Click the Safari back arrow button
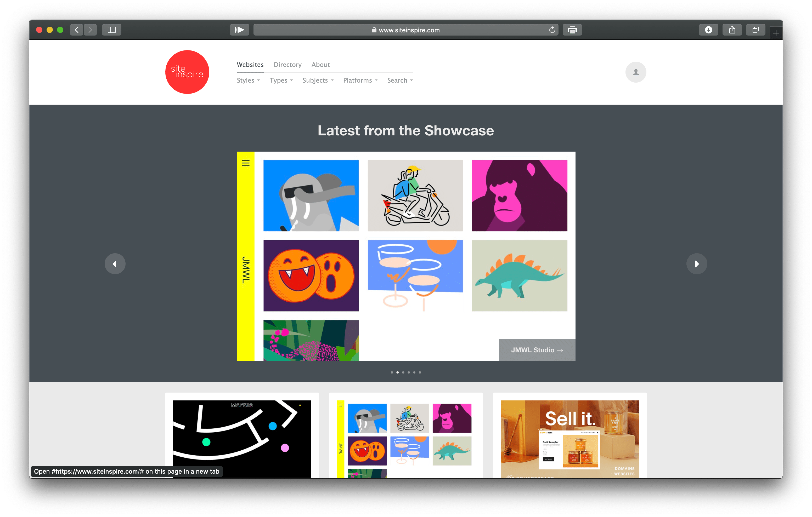Screen dimensions: 812x517 click(77, 30)
